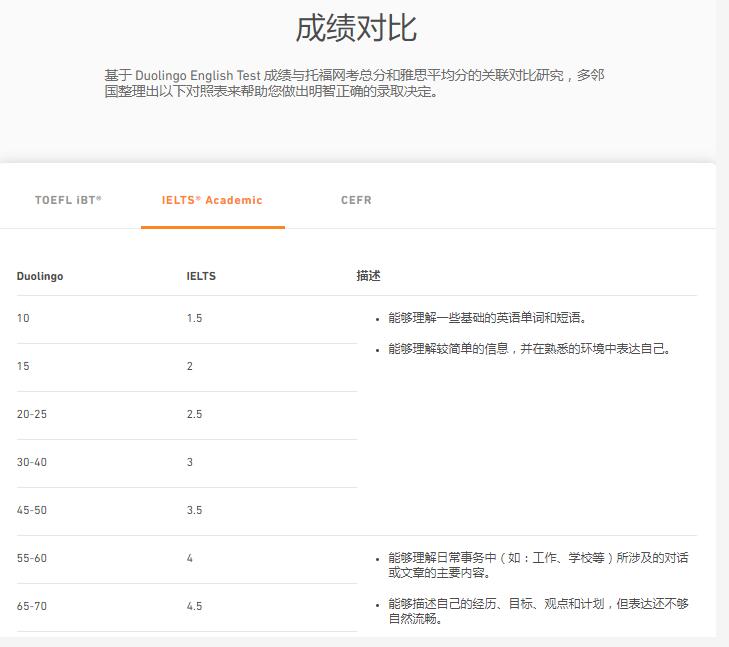729x647 pixels.
Task: Switch to the TOEFL iBT tab
Action: [68, 200]
